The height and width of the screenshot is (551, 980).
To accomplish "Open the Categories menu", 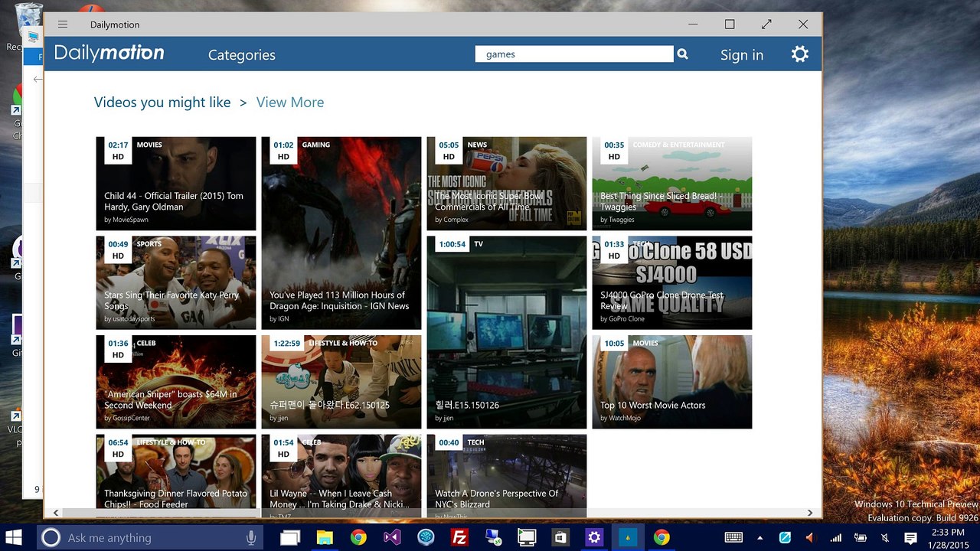I will coord(242,55).
